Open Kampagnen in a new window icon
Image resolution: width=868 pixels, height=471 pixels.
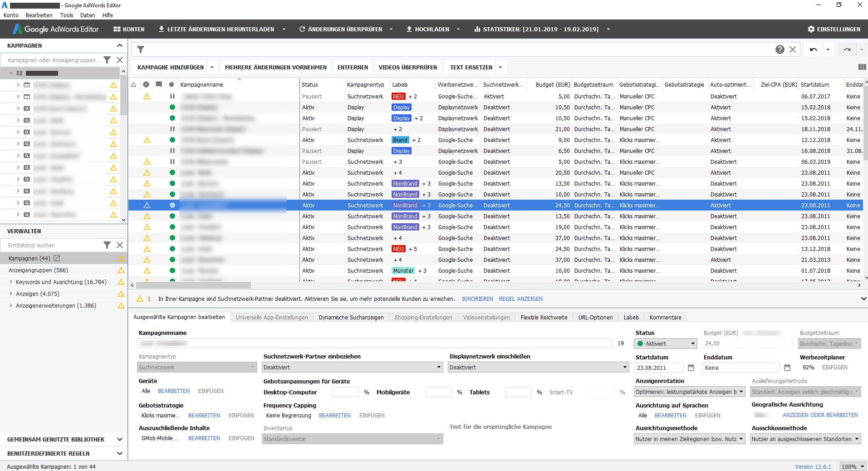click(x=57, y=258)
